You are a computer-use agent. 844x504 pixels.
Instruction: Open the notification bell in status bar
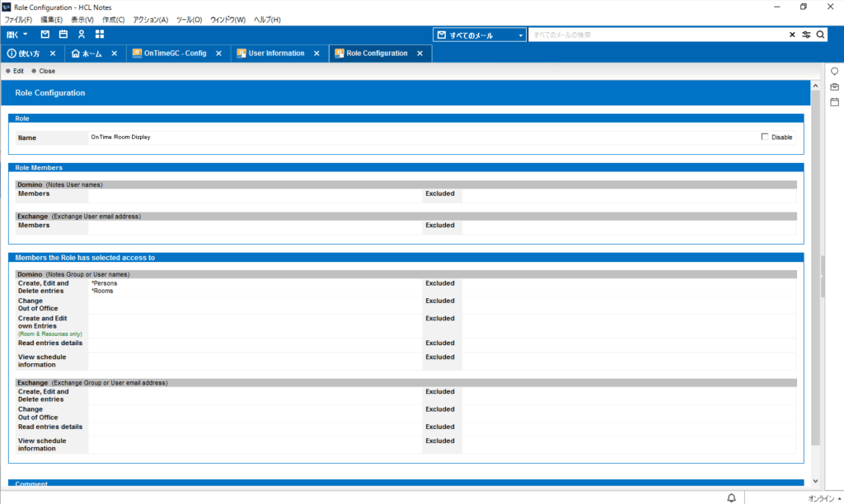pyautogui.click(x=731, y=497)
